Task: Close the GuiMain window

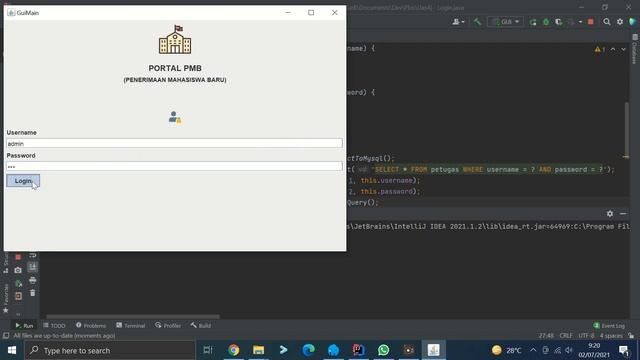Action: [335, 13]
